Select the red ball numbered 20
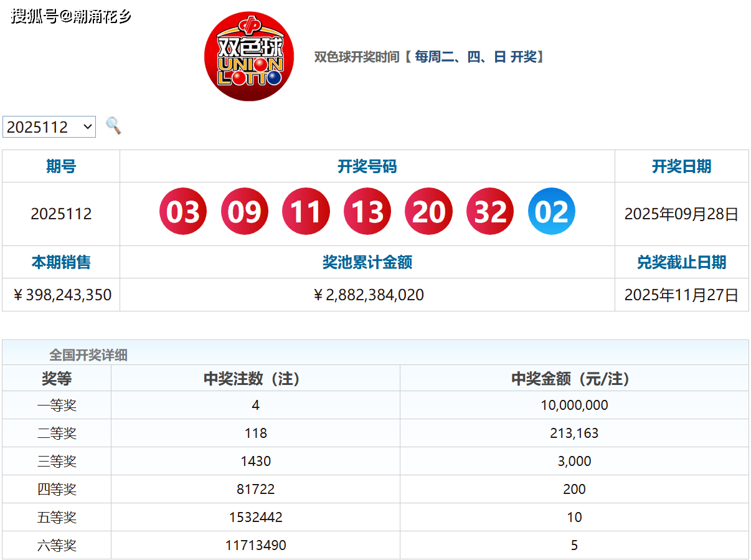Screen dimensions: 751x560 [428, 211]
